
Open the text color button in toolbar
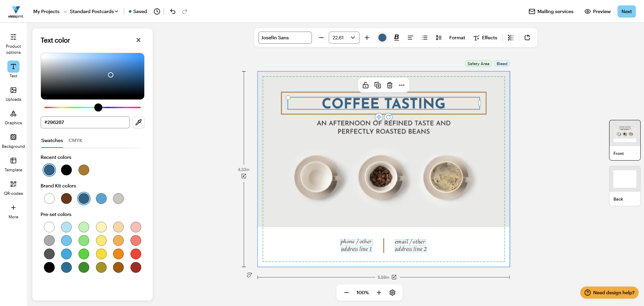point(382,38)
